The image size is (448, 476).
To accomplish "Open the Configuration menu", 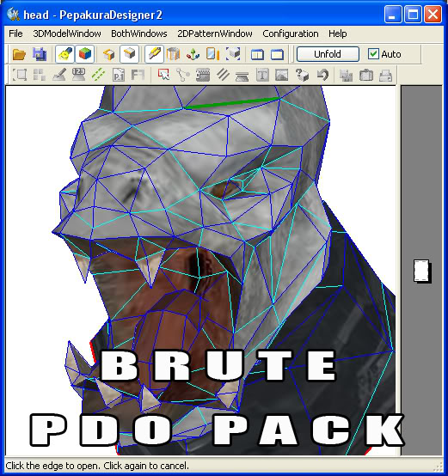I will pos(291,34).
